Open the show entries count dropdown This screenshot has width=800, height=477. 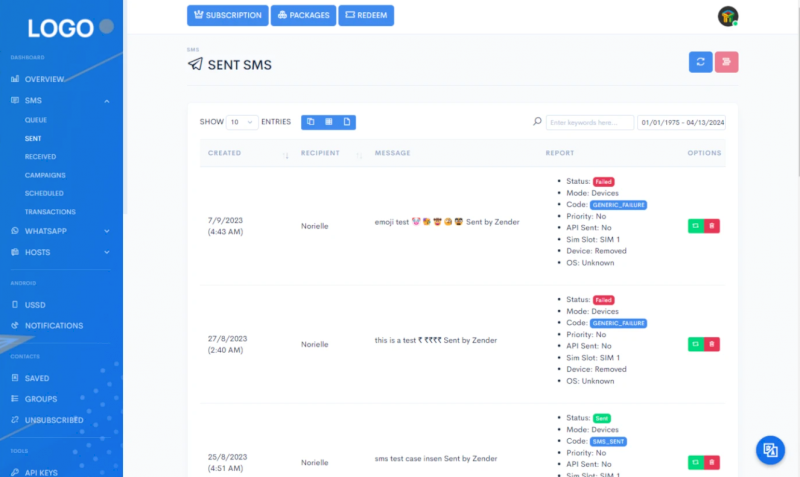tap(242, 122)
